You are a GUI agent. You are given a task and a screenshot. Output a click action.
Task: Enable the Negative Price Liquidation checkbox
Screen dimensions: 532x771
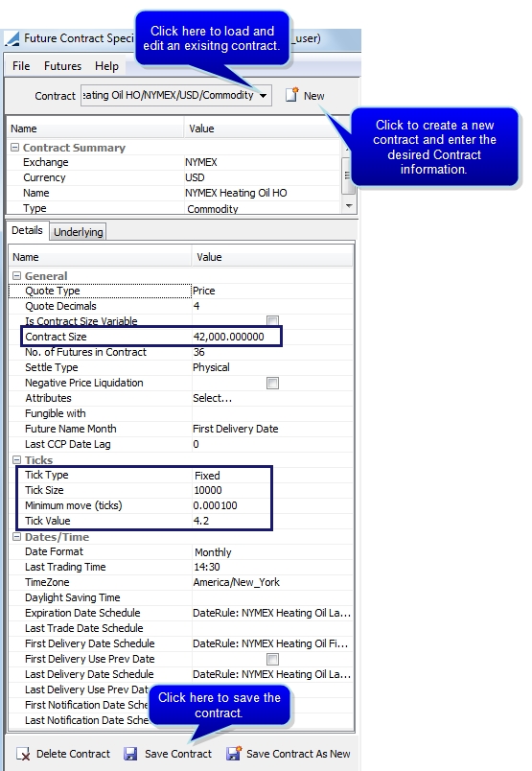(272, 383)
